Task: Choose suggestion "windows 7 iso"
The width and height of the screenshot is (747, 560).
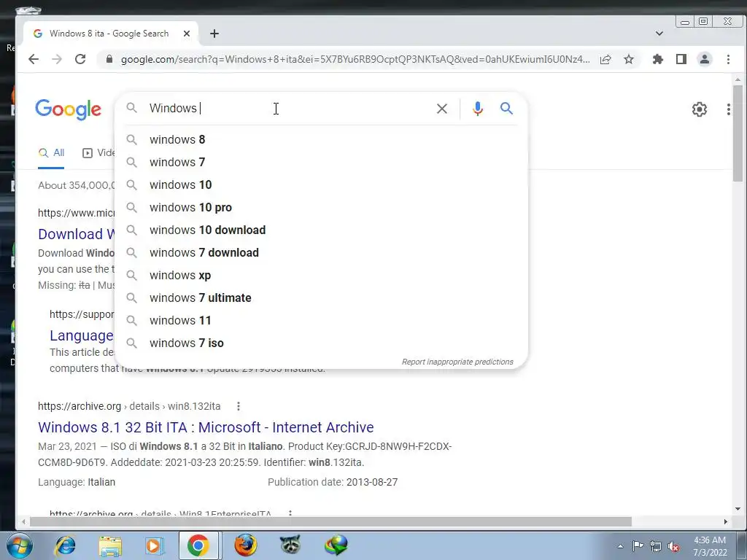Action: (321, 343)
